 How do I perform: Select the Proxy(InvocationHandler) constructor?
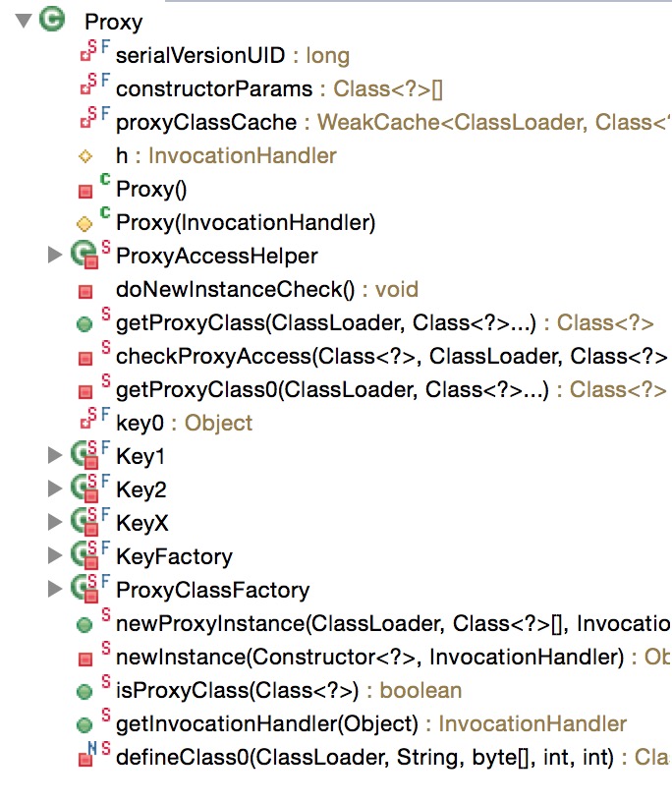click(246, 222)
